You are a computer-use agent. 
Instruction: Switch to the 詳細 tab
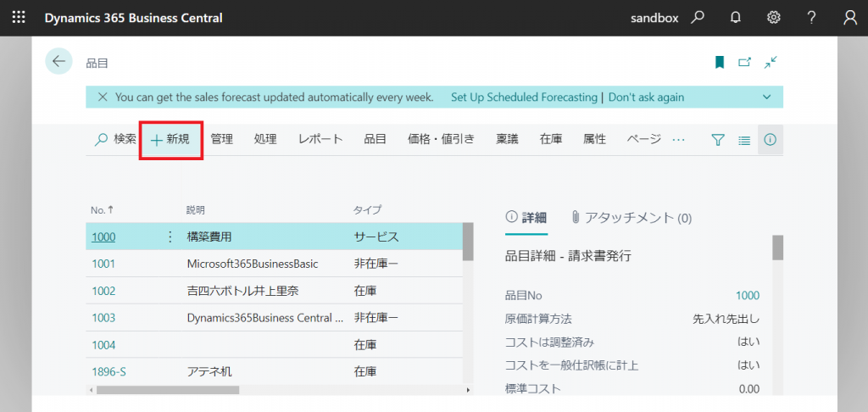526,218
